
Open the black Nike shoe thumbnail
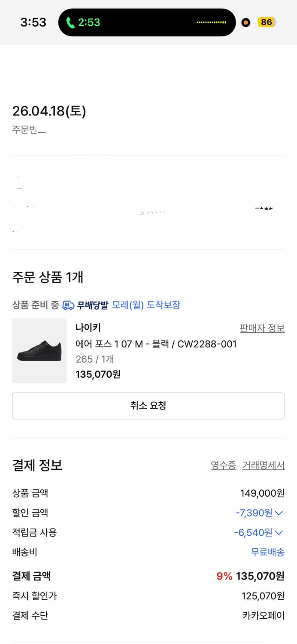pyautogui.click(x=39, y=350)
